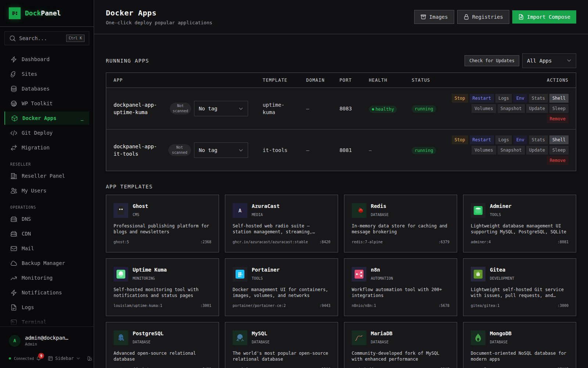The width and height of the screenshot is (588, 368).
Task: Click the Mail envelope icon
Action: point(14,248)
